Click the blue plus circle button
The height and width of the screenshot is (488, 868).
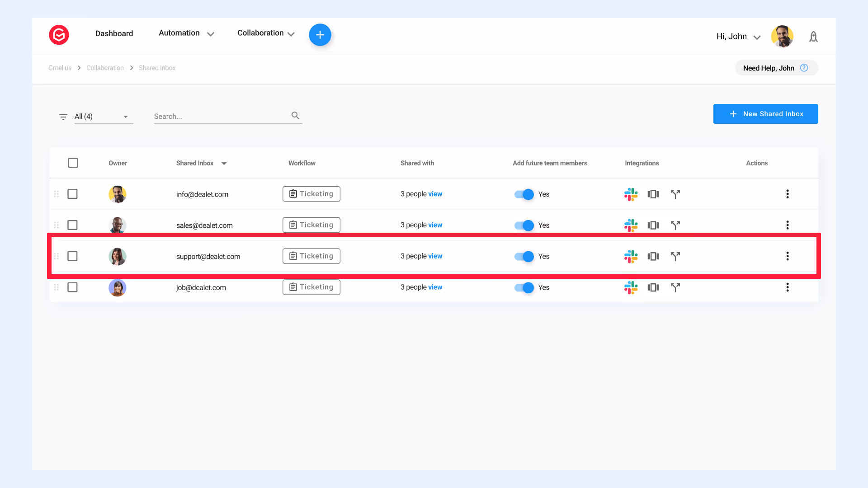click(320, 35)
